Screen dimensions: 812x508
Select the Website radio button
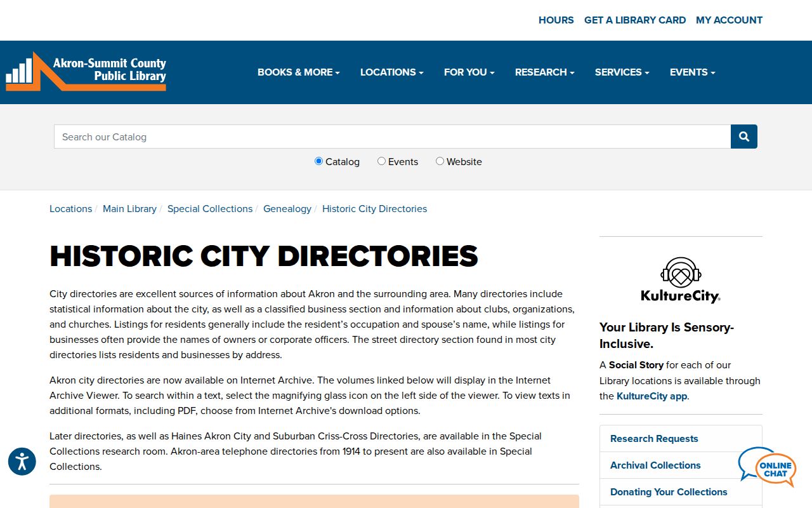(x=440, y=161)
